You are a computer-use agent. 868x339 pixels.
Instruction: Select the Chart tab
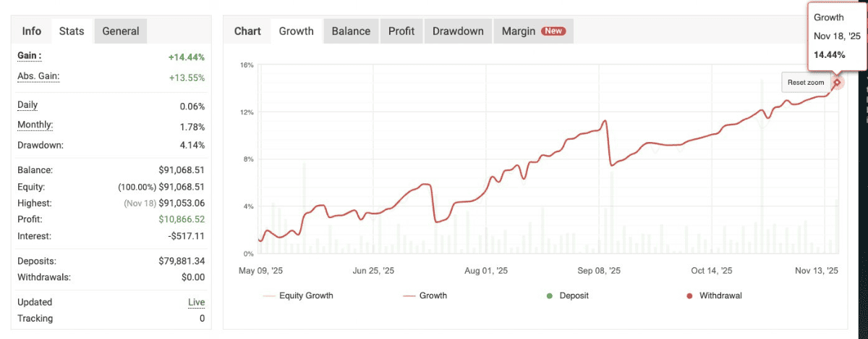click(x=247, y=31)
